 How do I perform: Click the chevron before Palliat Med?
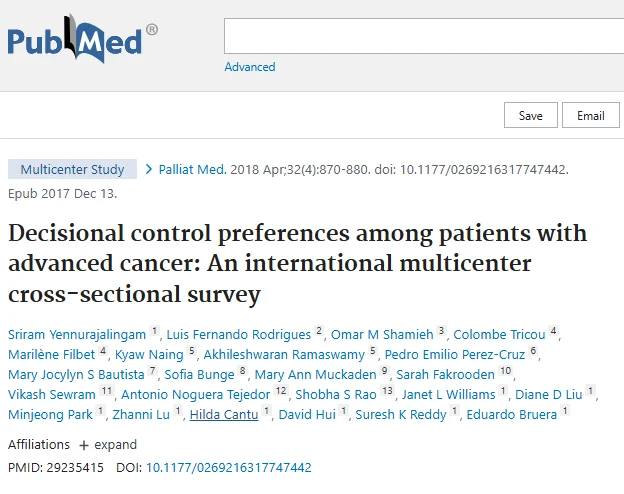click(149, 169)
